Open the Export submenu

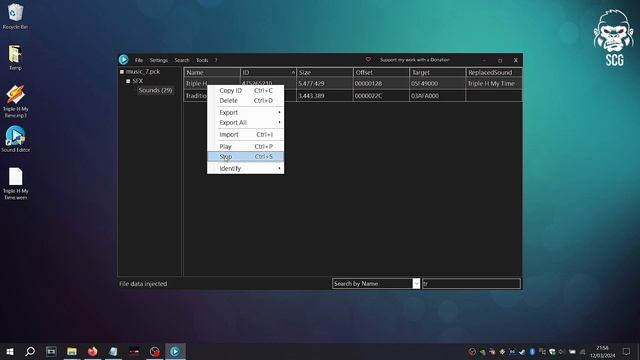click(246, 112)
